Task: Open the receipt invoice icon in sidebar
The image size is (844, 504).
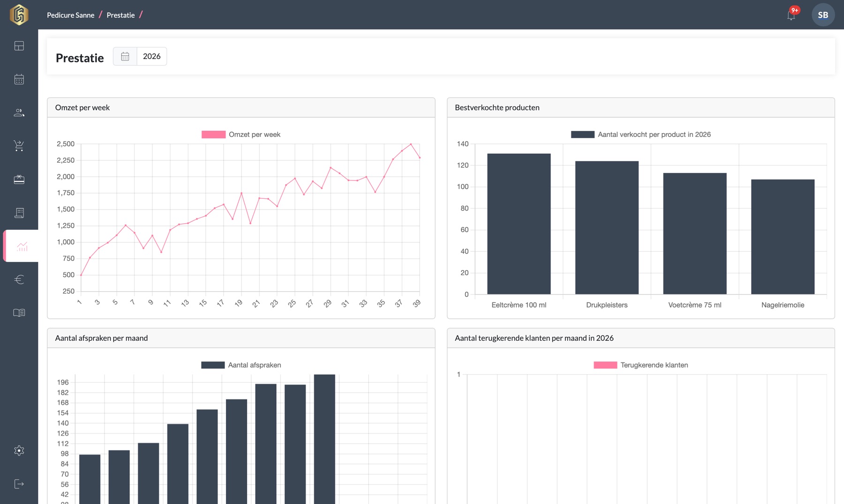Action: (19, 213)
